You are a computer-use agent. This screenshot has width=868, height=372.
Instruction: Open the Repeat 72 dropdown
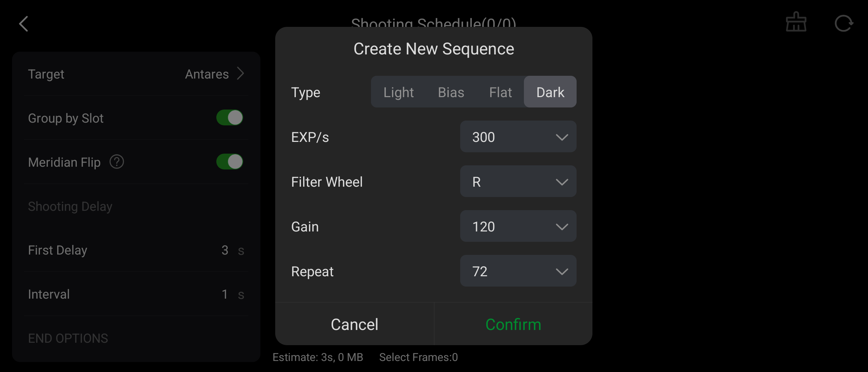pos(518,271)
